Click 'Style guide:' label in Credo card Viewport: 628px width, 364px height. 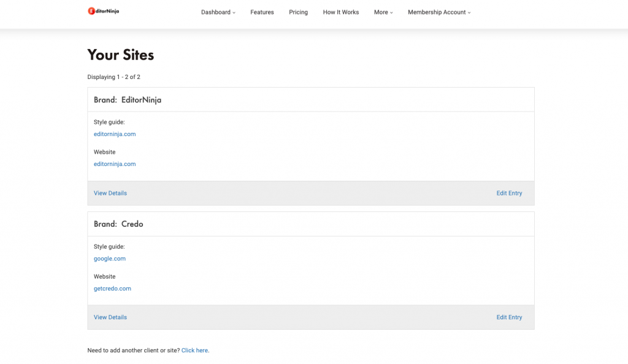(109, 247)
